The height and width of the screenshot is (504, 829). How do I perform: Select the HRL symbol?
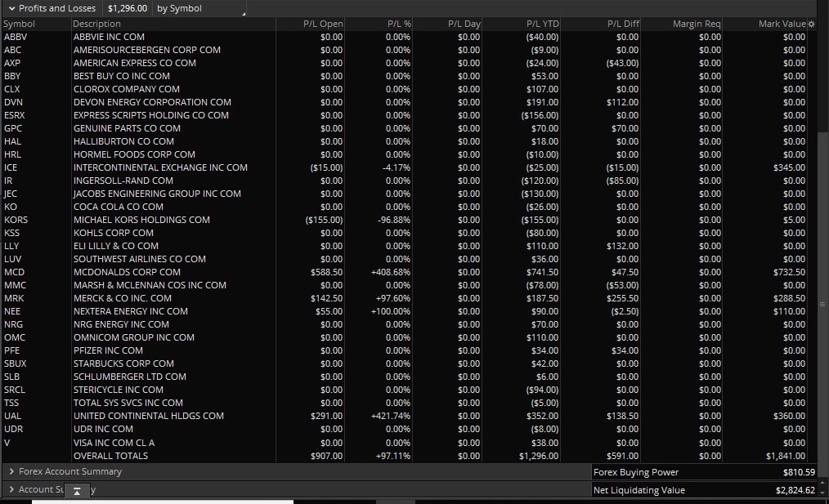(x=12, y=154)
